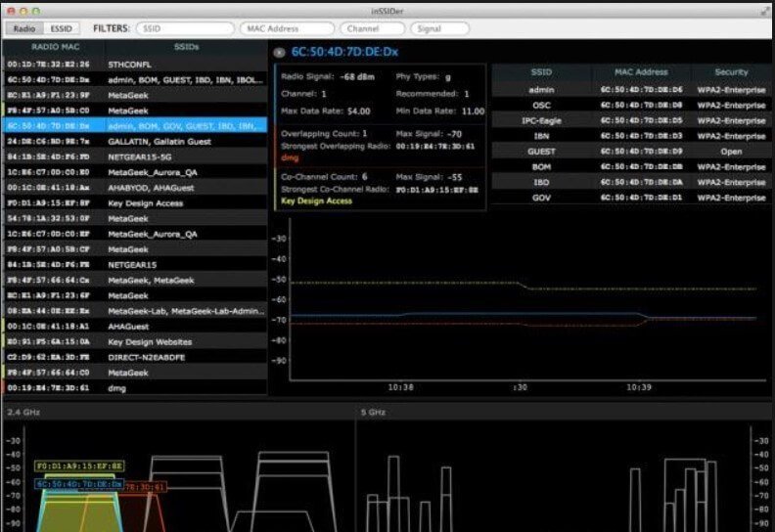Viewport: 775px width, 532px height.
Task: Click the 2.4 GHz panel heading
Action: (x=23, y=412)
